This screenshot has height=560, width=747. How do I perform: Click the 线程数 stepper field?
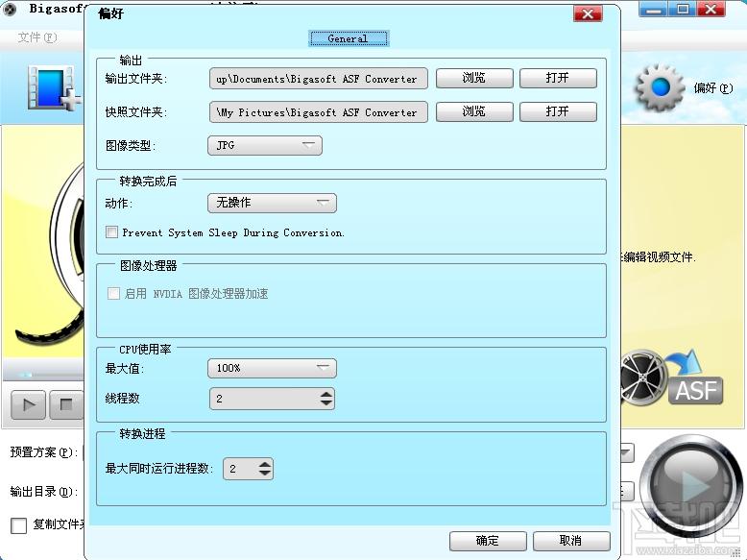[264, 398]
